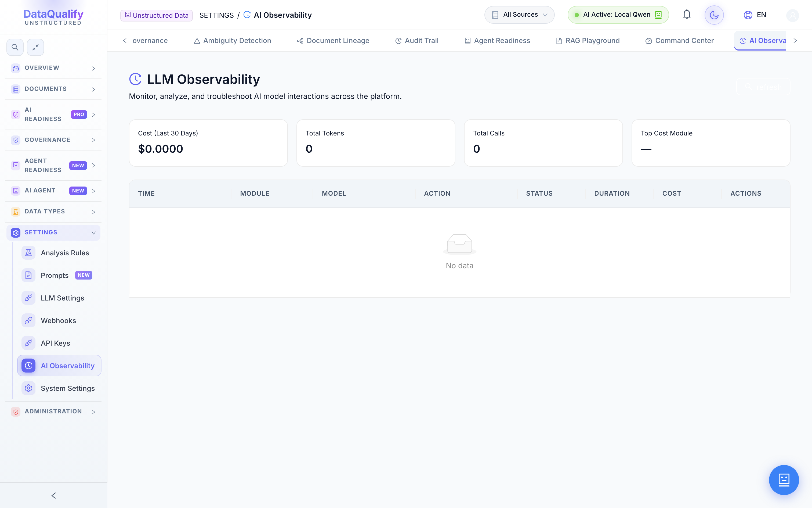Open the notifications bell
This screenshot has width=812, height=508.
pyautogui.click(x=687, y=15)
